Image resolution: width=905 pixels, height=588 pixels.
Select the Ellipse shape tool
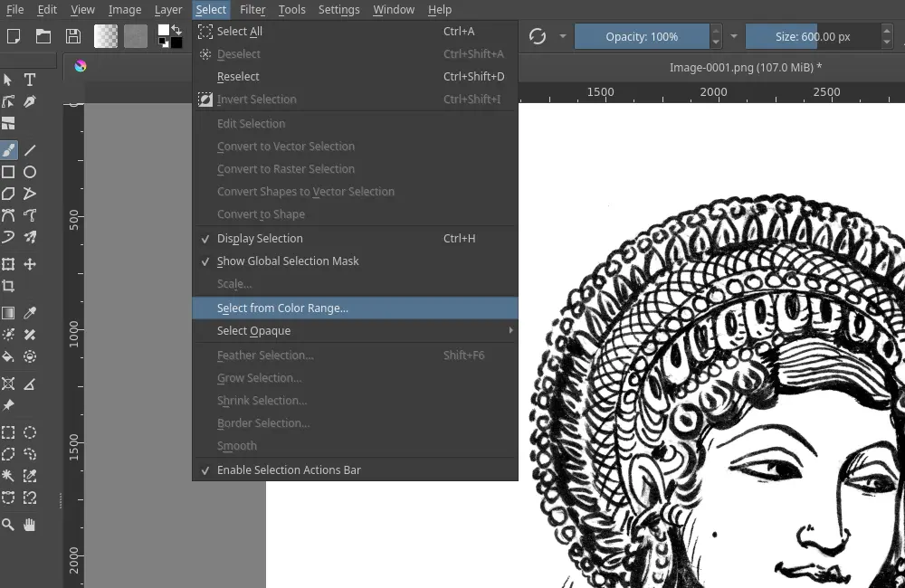pos(30,172)
